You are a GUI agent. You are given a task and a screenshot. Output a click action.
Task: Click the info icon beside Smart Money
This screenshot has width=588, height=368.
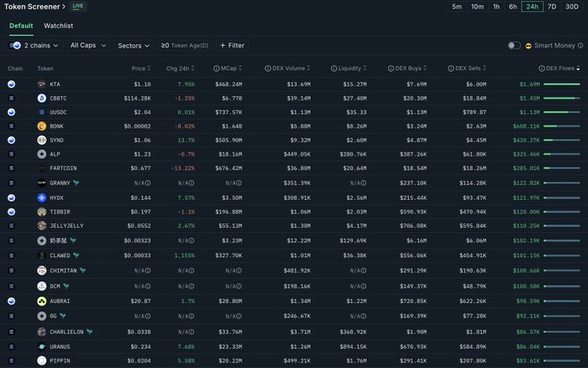pos(580,45)
